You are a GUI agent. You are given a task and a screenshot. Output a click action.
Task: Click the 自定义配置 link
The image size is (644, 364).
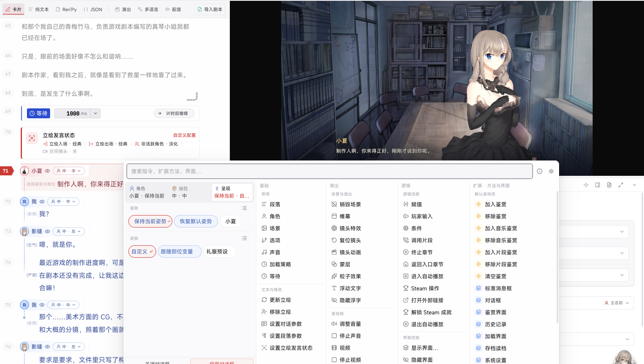184,135
